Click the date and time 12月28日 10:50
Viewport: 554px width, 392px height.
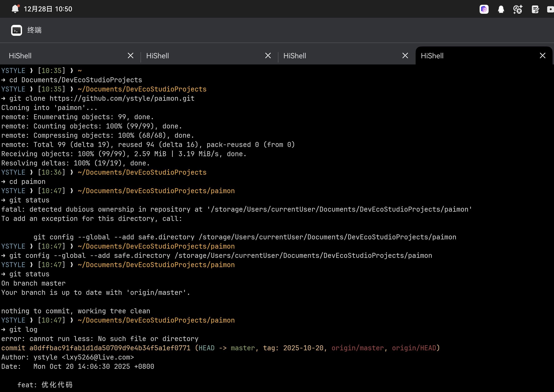[48, 9]
